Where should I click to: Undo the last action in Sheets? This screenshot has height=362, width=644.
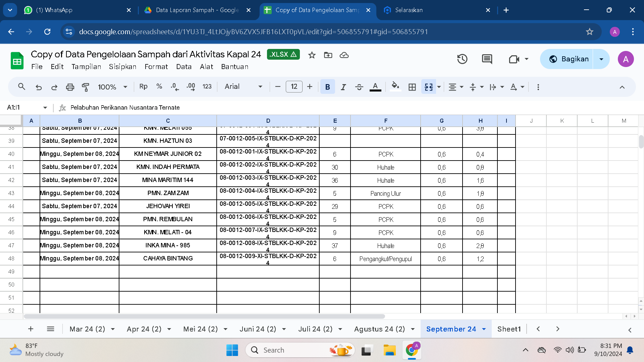(39, 87)
